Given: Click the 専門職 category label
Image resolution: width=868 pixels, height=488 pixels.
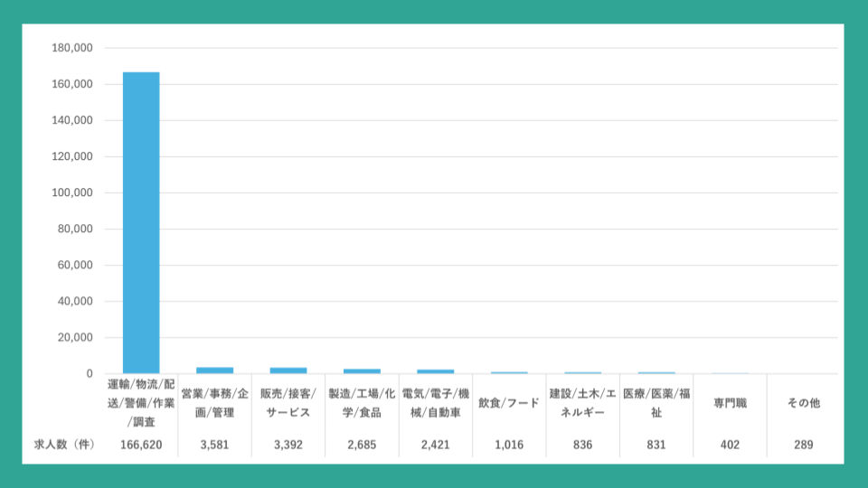Looking at the screenshot, I should click(x=731, y=403).
